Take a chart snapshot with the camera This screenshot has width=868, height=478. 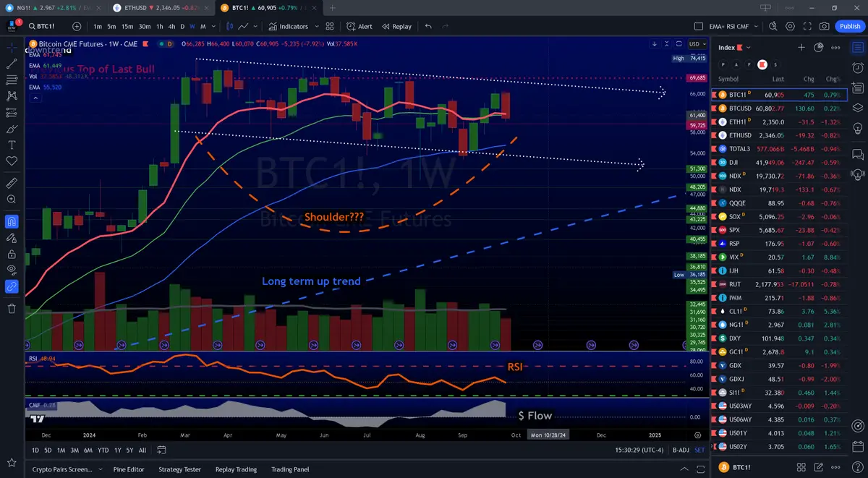825,26
